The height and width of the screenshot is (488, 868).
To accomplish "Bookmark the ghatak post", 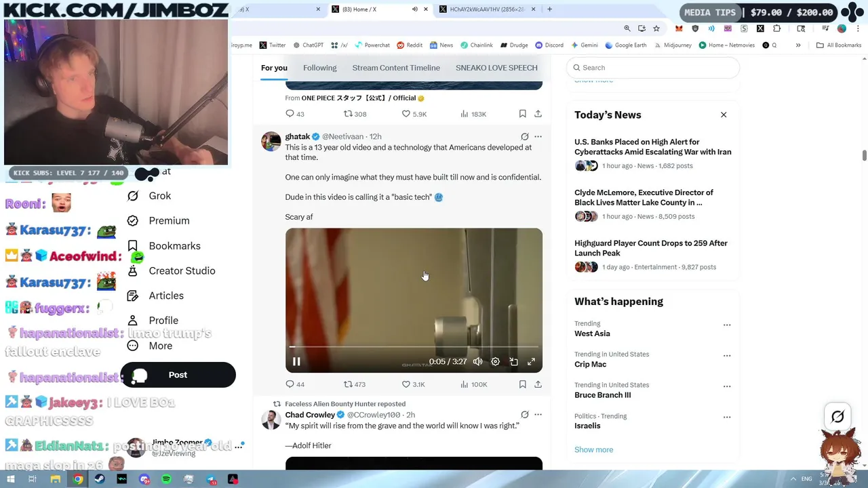I will tap(522, 384).
